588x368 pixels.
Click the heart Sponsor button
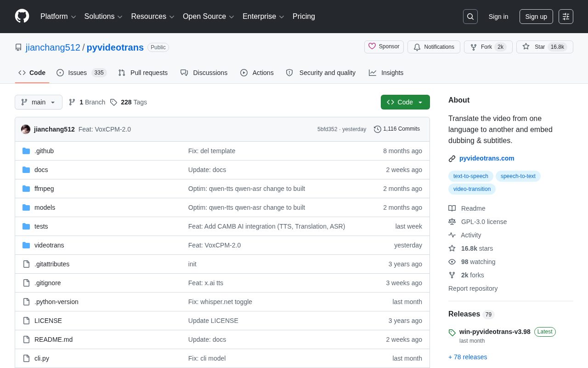(384, 47)
